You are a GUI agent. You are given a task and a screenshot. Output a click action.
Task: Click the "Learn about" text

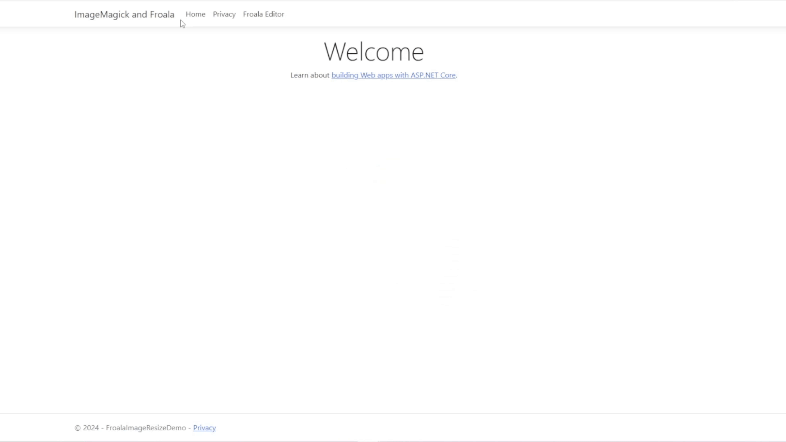click(x=309, y=75)
